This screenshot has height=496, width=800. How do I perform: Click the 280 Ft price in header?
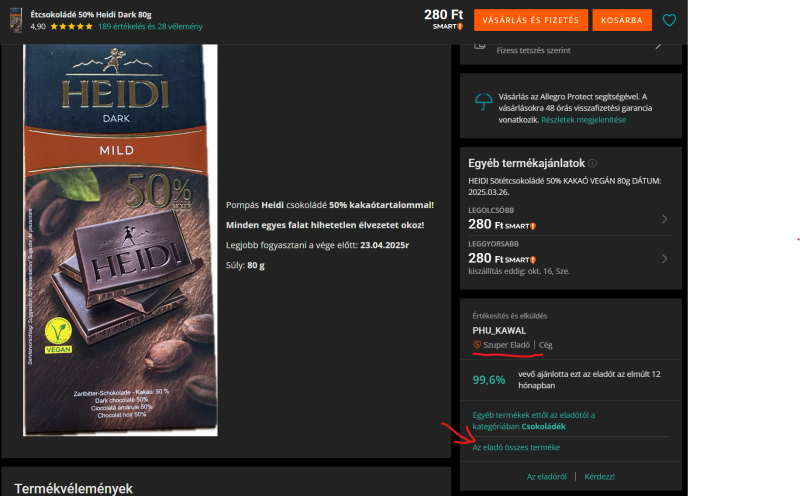pos(443,15)
